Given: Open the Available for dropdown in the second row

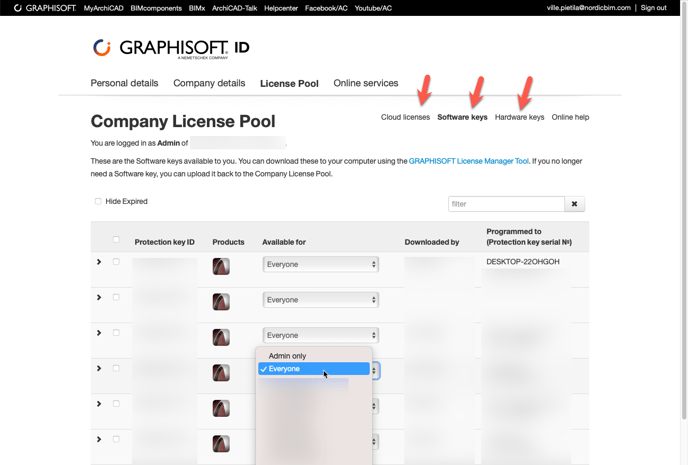Looking at the screenshot, I should click(x=321, y=300).
